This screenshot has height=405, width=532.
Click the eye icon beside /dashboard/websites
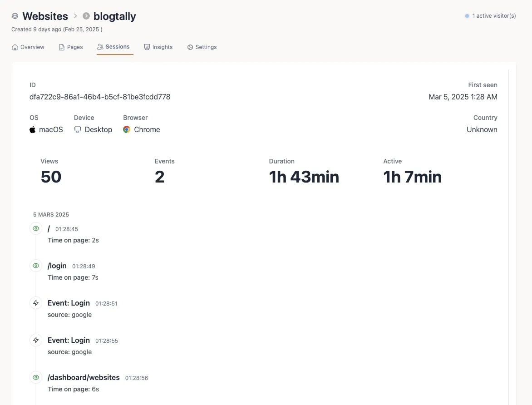coord(36,377)
